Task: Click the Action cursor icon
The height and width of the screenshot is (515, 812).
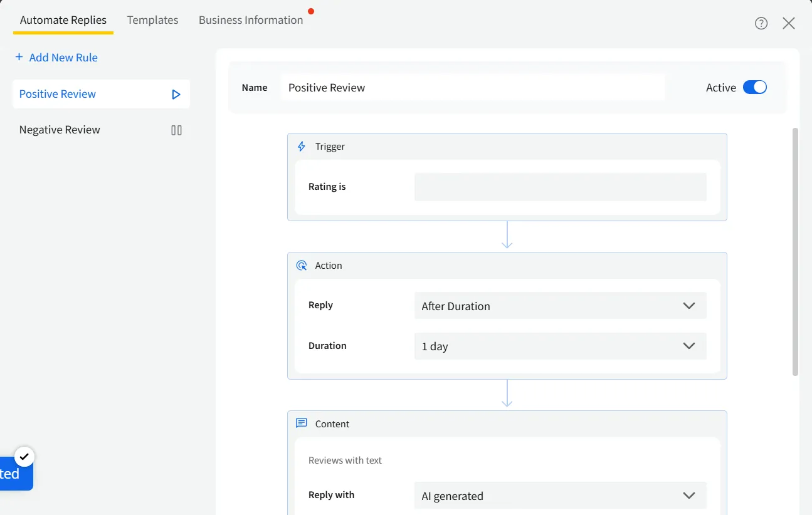Action: coord(302,266)
